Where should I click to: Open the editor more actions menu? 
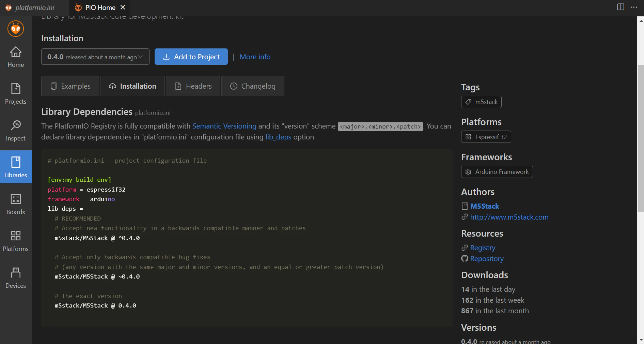pyautogui.click(x=634, y=7)
